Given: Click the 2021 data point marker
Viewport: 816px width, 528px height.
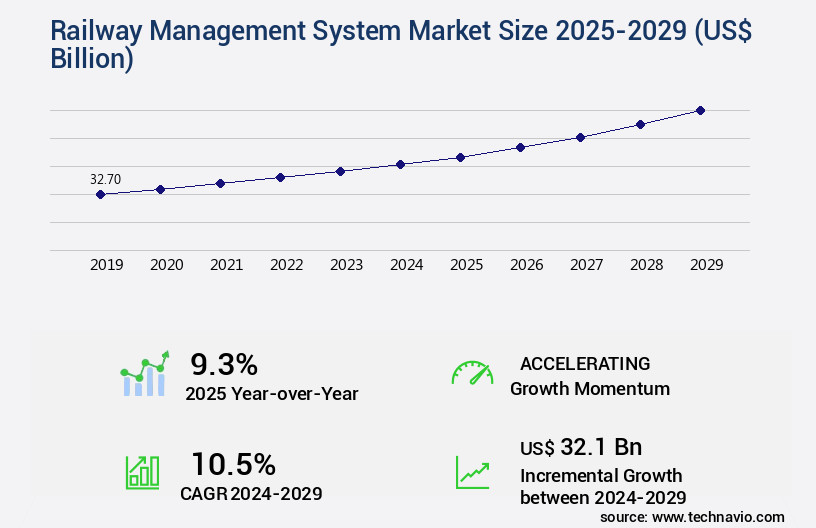Looking at the screenshot, I should 220,183.
